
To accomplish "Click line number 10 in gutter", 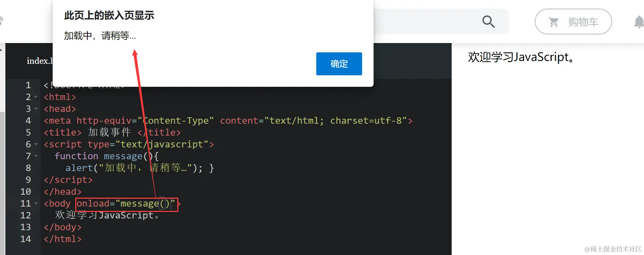I will point(25,192).
